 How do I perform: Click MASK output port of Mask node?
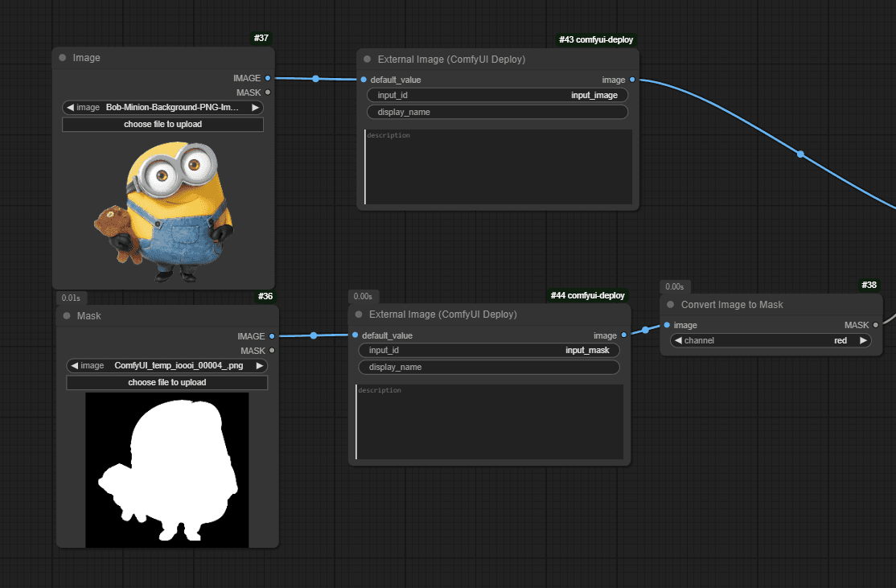point(272,351)
